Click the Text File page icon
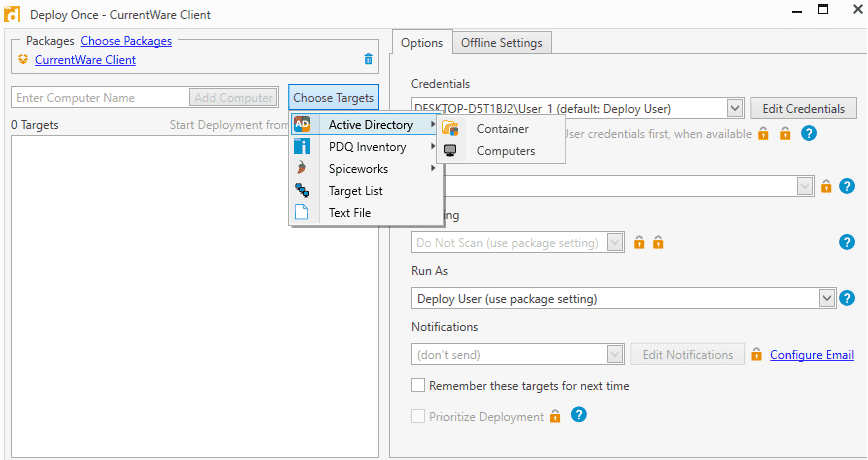868x460 pixels. [x=302, y=213]
